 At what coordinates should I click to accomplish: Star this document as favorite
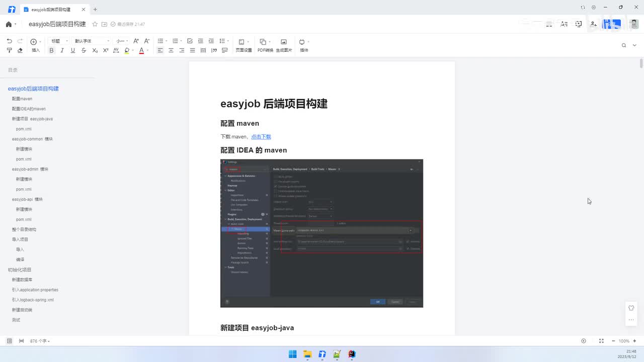95,24
